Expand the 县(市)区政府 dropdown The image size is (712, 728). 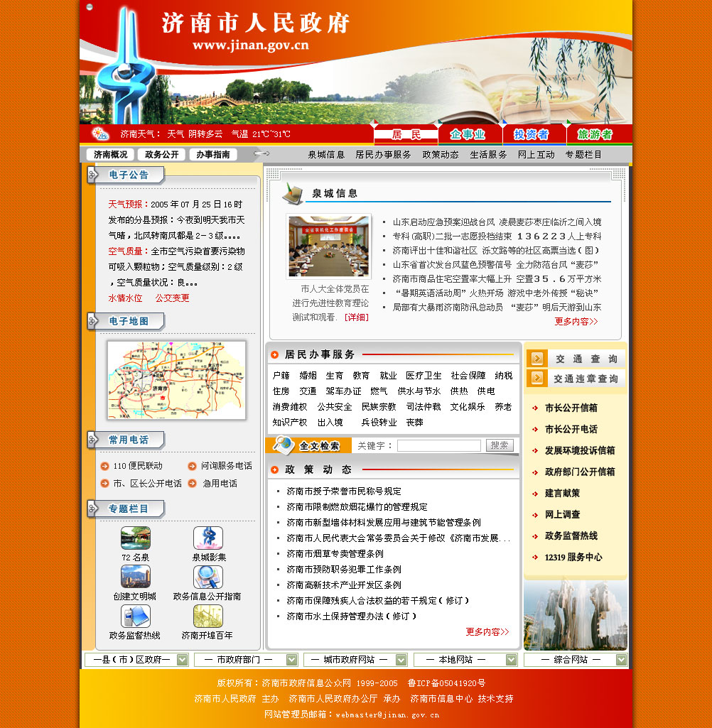(x=182, y=660)
